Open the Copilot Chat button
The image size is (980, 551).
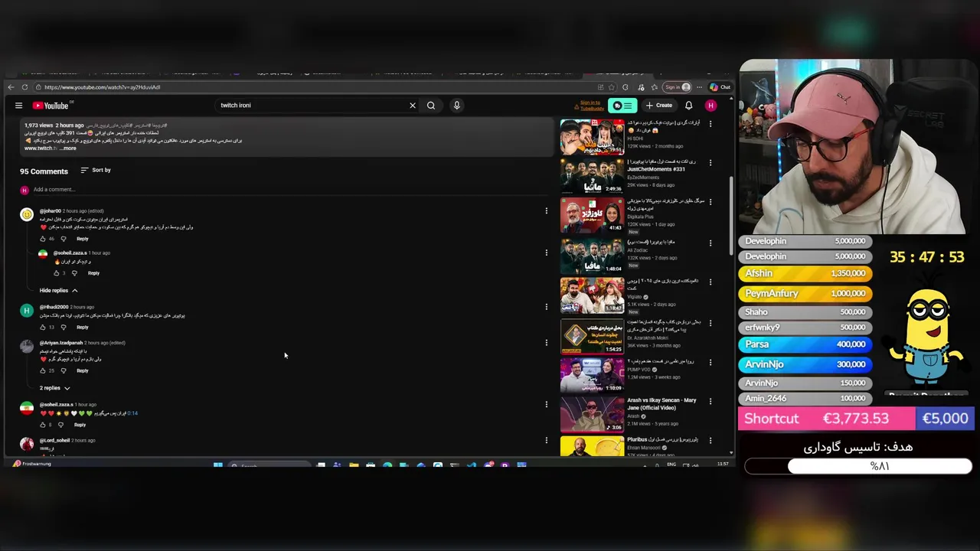point(720,87)
